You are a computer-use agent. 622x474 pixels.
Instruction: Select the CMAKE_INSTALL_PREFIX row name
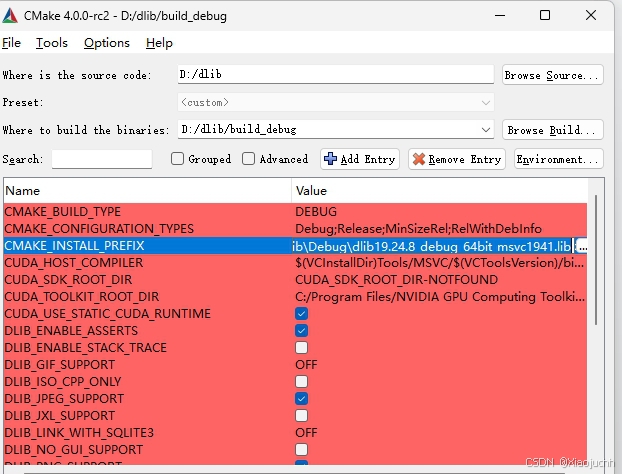click(74, 246)
